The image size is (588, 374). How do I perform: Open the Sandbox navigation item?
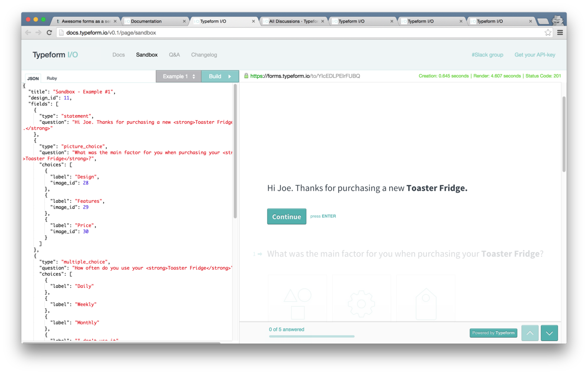(147, 55)
